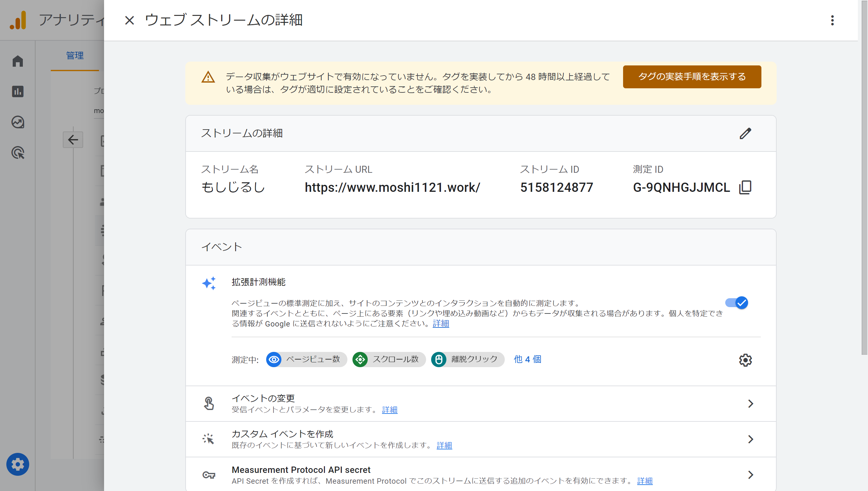Open the three-dot overflow menu
Viewport: 868px width, 491px height.
click(x=832, y=21)
